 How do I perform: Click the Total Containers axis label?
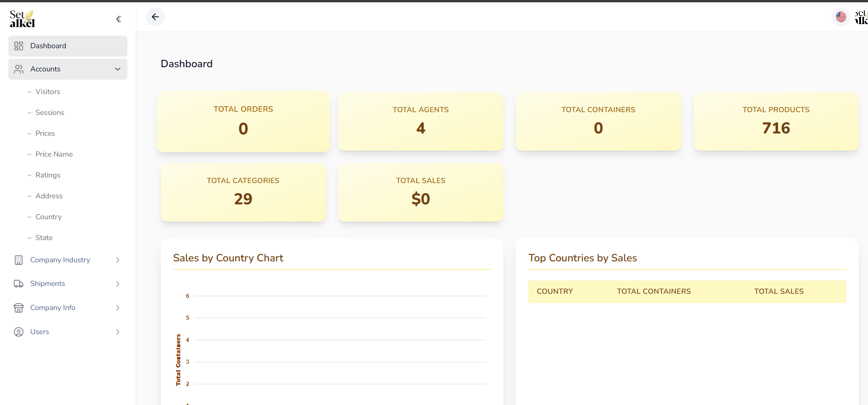[x=178, y=360]
